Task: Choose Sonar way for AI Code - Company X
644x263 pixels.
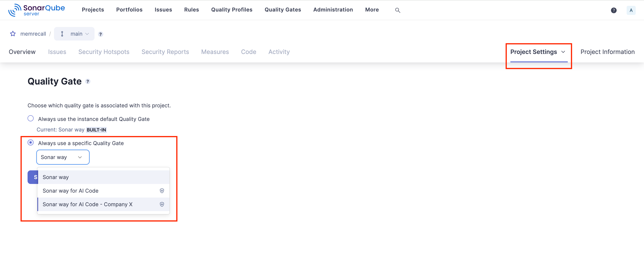Action: (x=88, y=204)
